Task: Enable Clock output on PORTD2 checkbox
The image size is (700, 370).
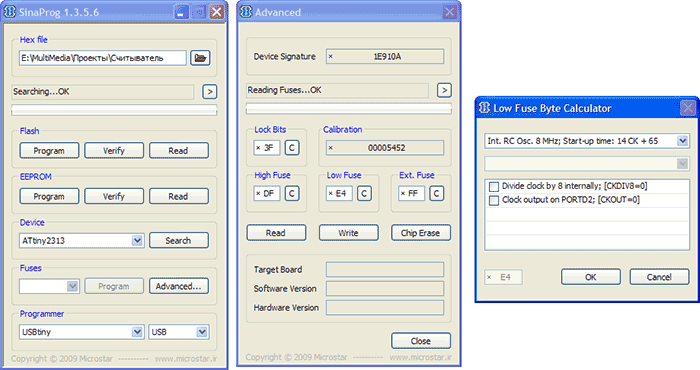Action: 494,200
